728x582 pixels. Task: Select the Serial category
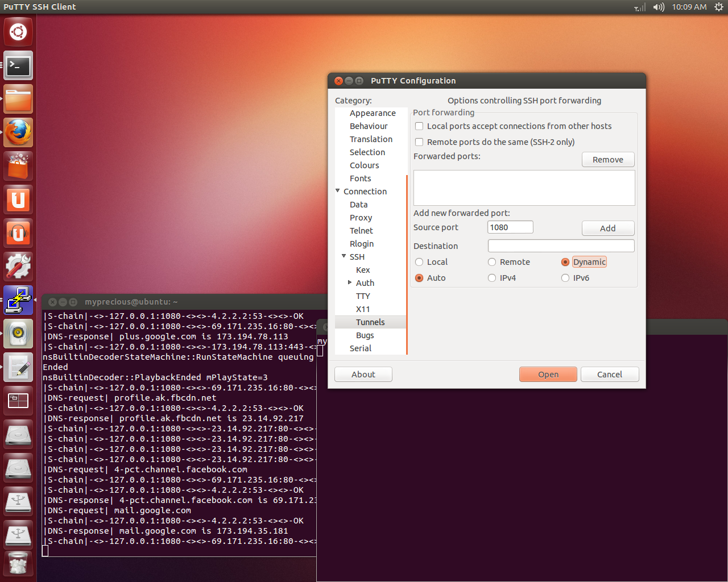(361, 348)
